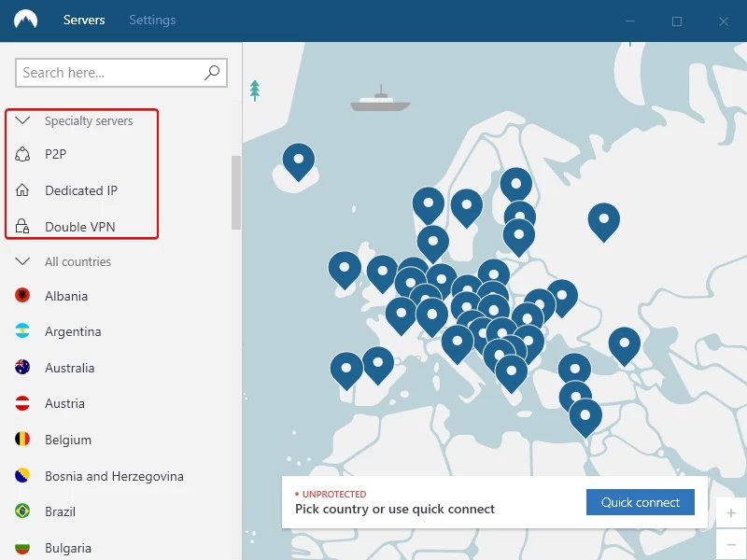747x560 pixels.
Task: Click the Bosnia and Herzegovina flag
Action: pos(22,476)
